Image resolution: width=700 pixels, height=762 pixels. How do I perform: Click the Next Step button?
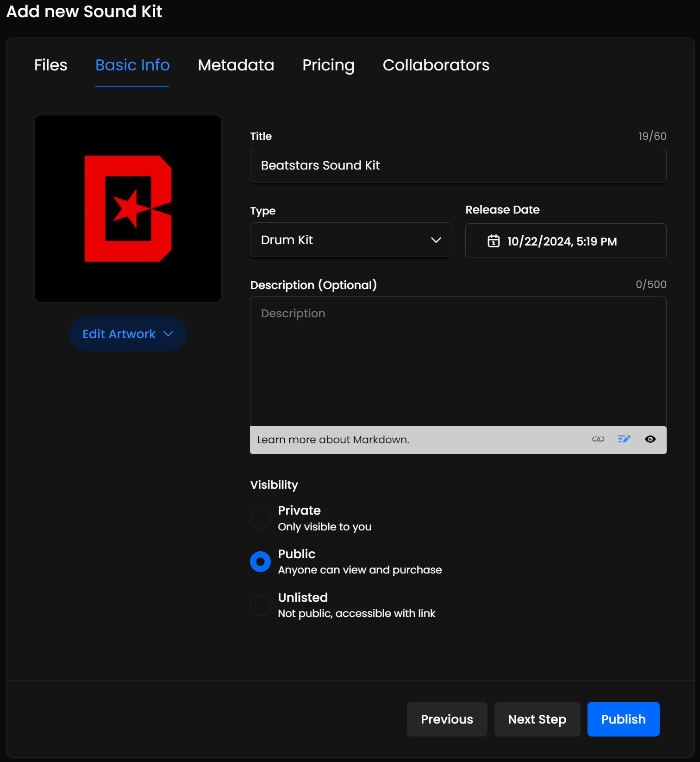pyautogui.click(x=537, y=719)
